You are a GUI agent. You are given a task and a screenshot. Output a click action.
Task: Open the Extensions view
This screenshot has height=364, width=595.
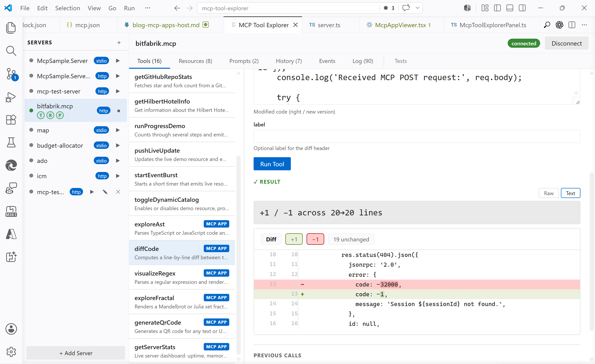11,120
